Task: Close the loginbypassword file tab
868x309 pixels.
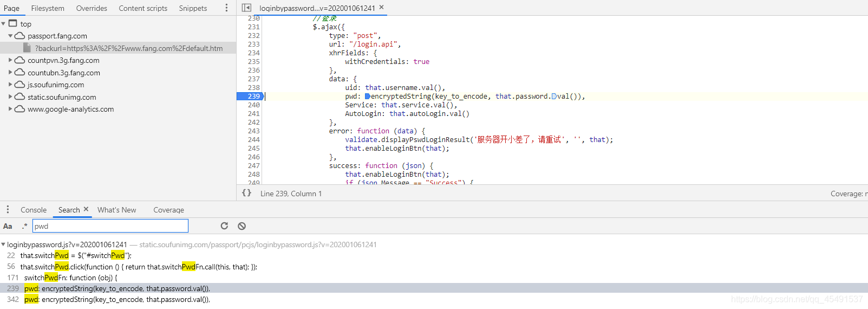Action: [x=381, y=8]
